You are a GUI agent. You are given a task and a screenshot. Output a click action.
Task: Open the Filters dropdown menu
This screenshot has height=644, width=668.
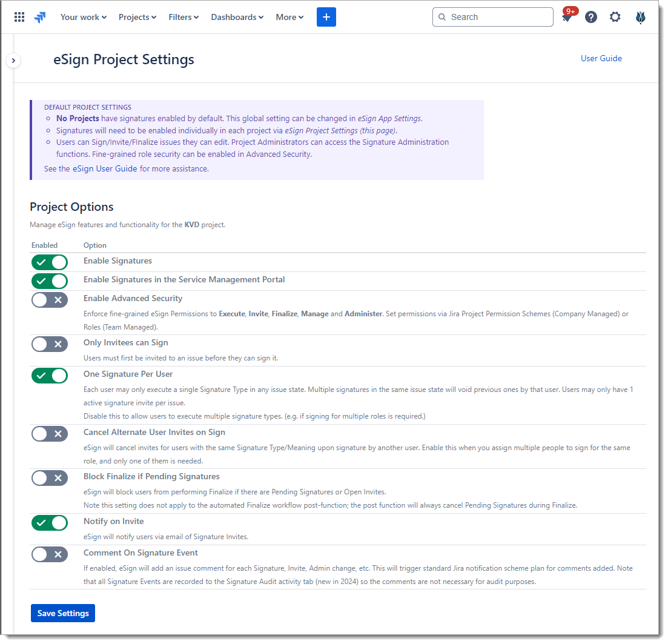tap(184, 17)
